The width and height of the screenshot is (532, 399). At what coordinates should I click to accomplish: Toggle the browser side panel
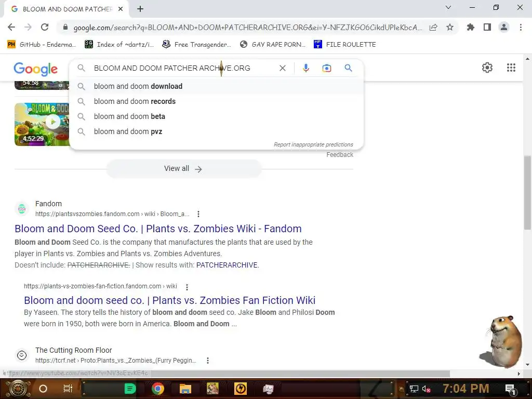tap(487, 27)
